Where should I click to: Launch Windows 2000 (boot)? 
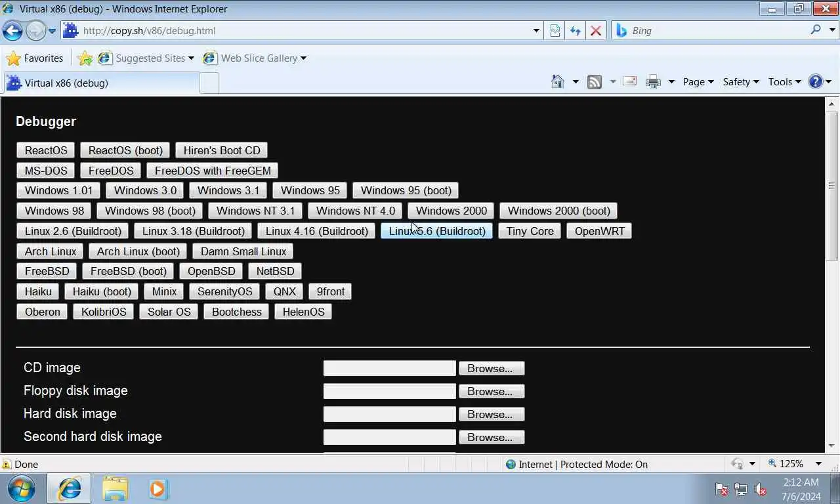[x=559, y=211]
